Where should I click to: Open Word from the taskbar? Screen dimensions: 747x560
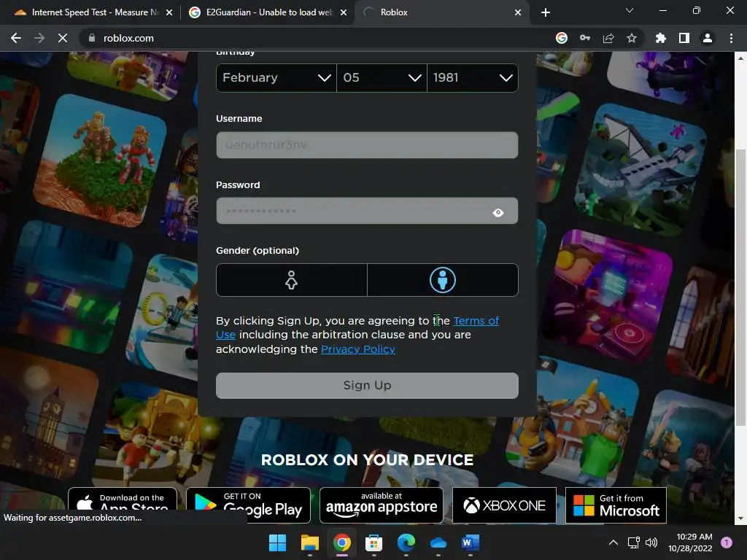471,542
